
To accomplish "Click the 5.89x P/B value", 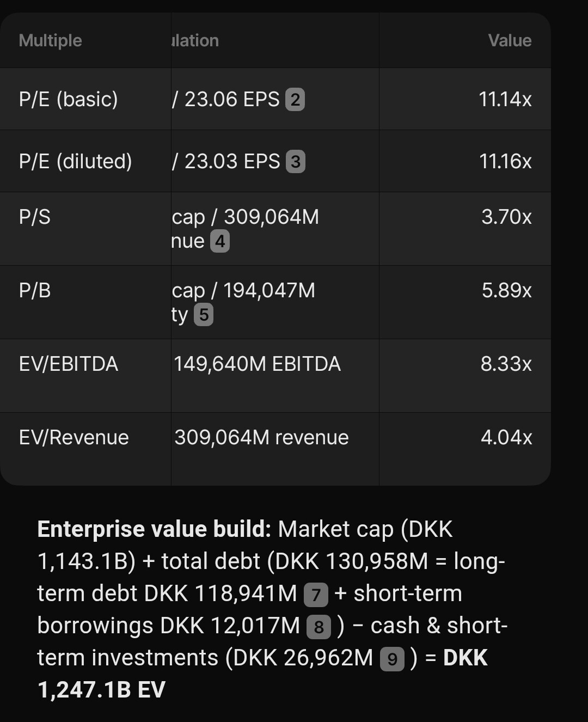I will tap(506, 290).
